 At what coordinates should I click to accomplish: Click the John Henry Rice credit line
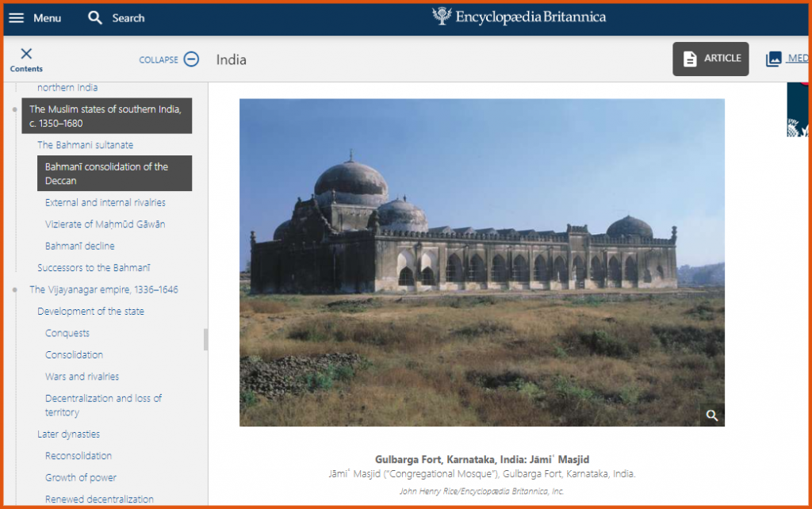tap(481, 491)
